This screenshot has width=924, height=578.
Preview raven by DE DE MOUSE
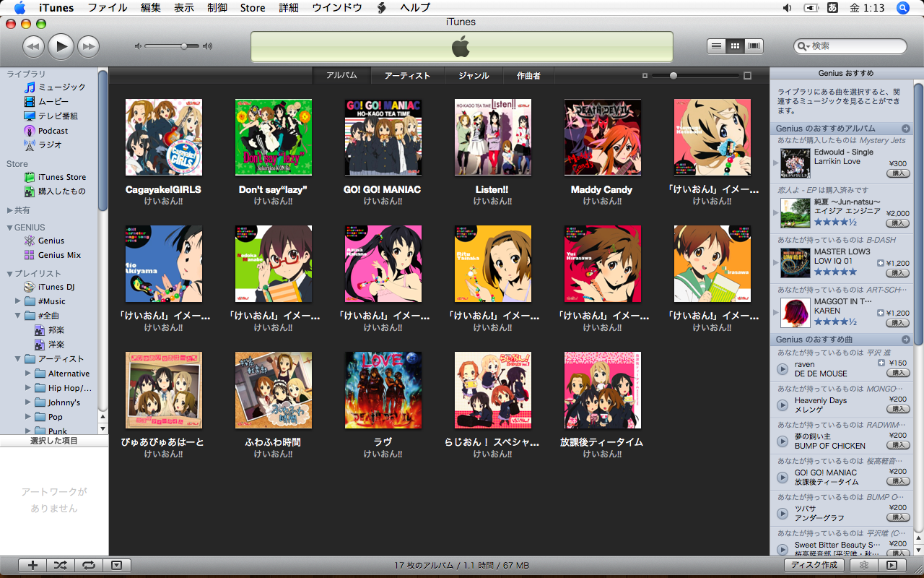pyautogui.click(x=782, y=369)
